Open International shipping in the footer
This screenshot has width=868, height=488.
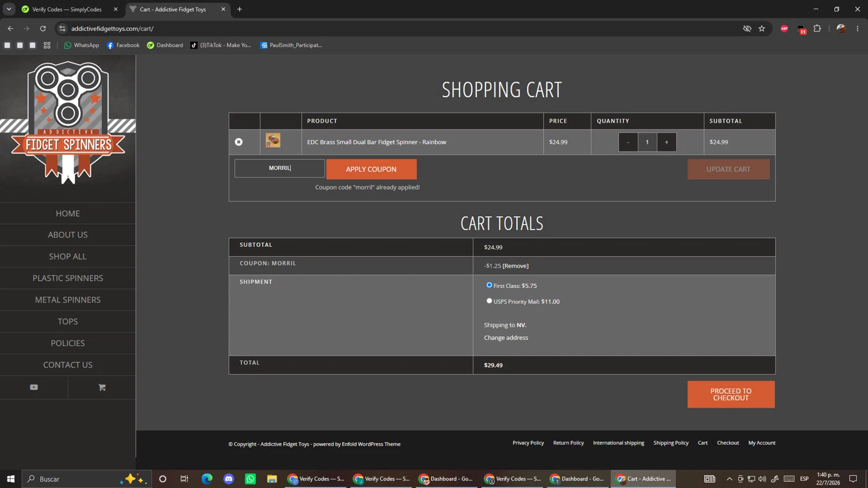(x=619, y=443)
